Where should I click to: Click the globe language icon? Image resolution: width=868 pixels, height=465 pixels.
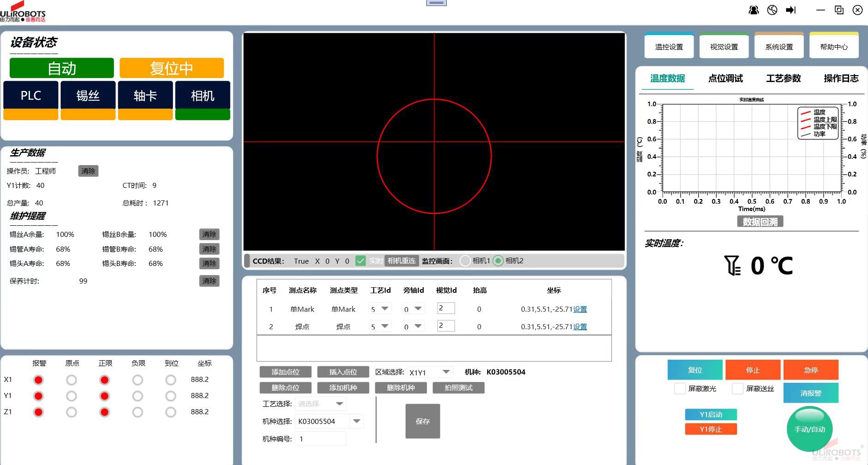click(x=772, y=10)
